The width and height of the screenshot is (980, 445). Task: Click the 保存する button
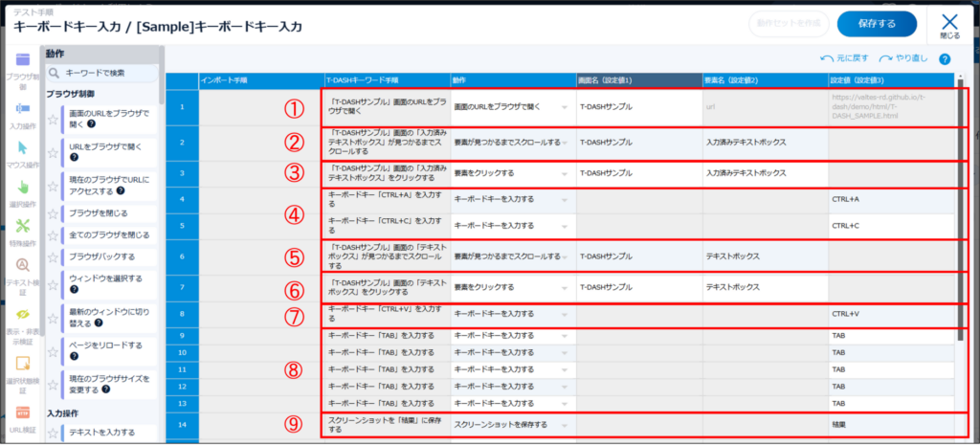click(x=877, y=23)
